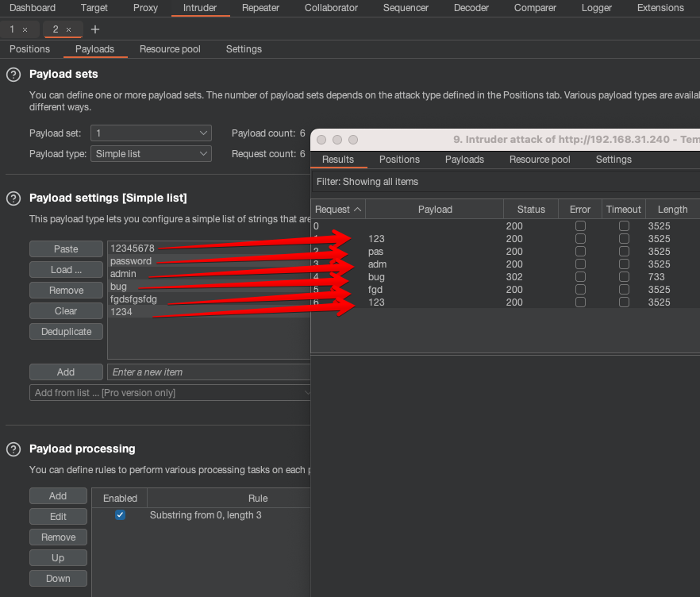This screenshot has height=597, width=700.
Task: Switch to the Dashboard tab
Action: (33, 8)
